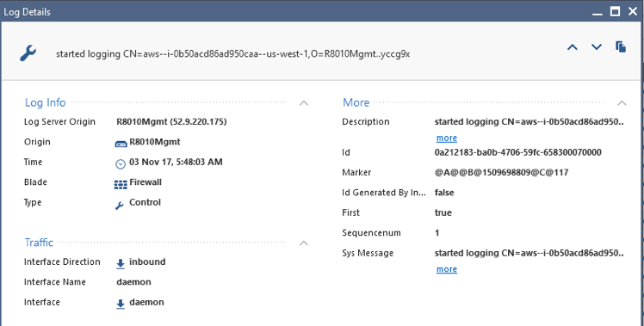Image resolution: width=644 pixels, height=326 pixels.
Task: Select the Log Server Origin value
Action: click(171, 122)
